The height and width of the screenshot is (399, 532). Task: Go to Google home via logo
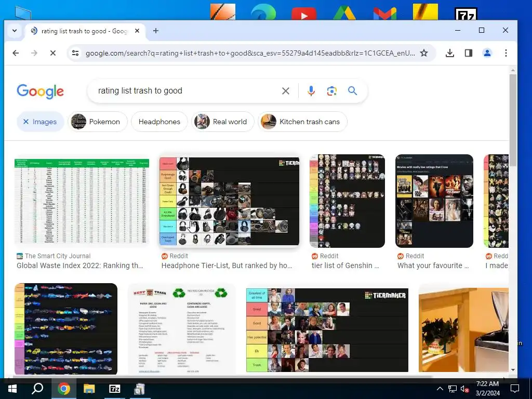pyautogui.click(x=41, y=91)
